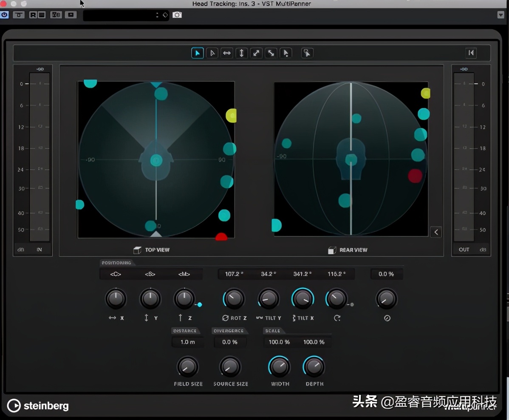This screenshot has width=509, height=420.
Task: Click the ROT Z rotation knob
Action: [233, 299]
